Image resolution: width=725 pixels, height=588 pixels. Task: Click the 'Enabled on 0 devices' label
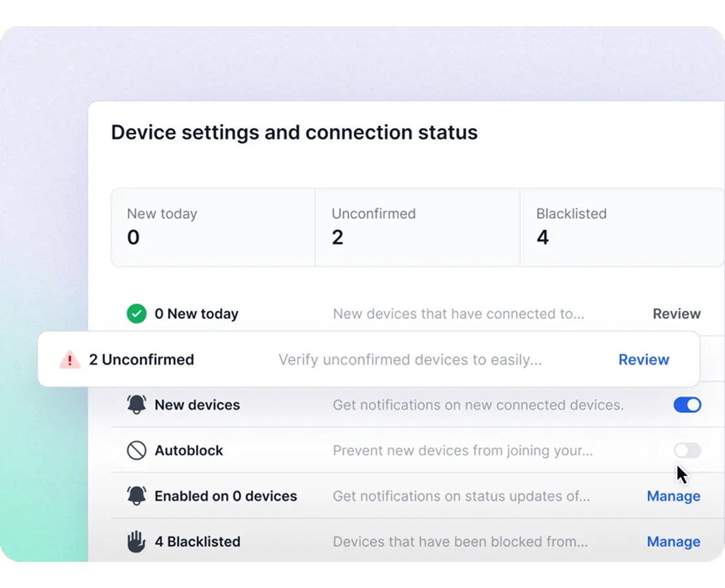(x=225, y=496)
